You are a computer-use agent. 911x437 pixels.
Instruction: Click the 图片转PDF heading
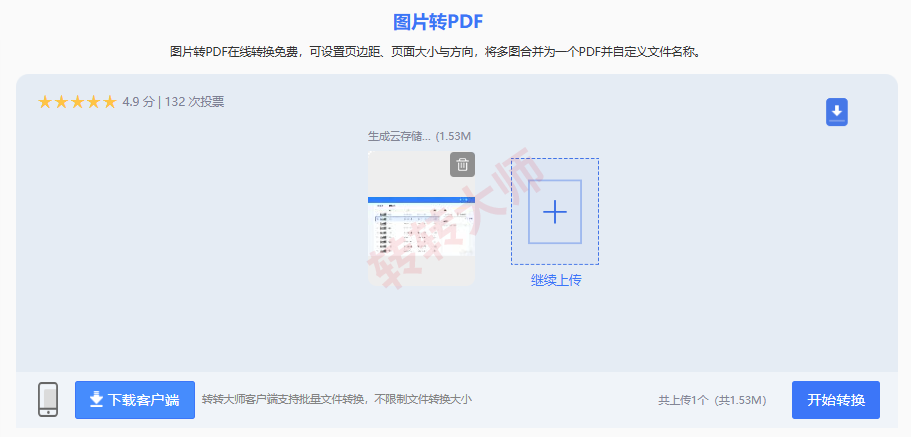coord(438,23)
